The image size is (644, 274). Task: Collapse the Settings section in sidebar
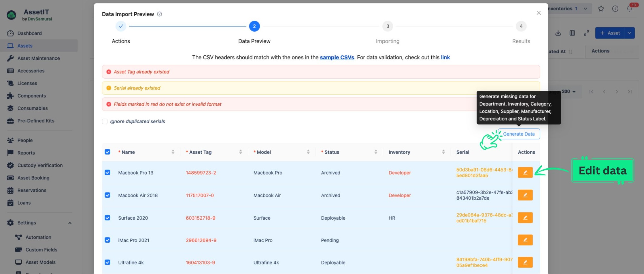[70, 223]
